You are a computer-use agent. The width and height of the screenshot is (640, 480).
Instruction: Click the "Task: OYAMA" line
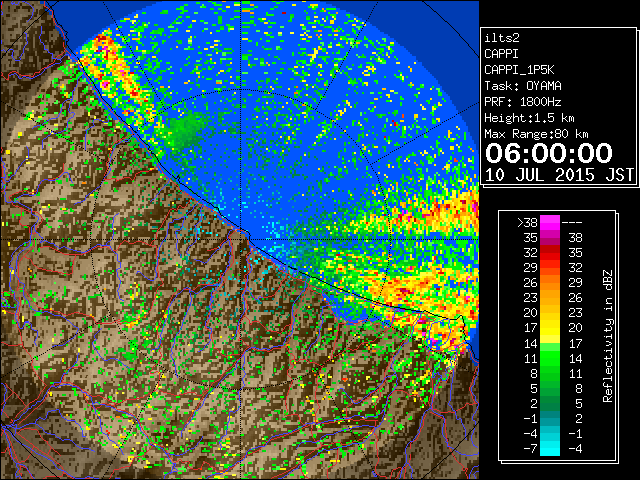(523, 86)
